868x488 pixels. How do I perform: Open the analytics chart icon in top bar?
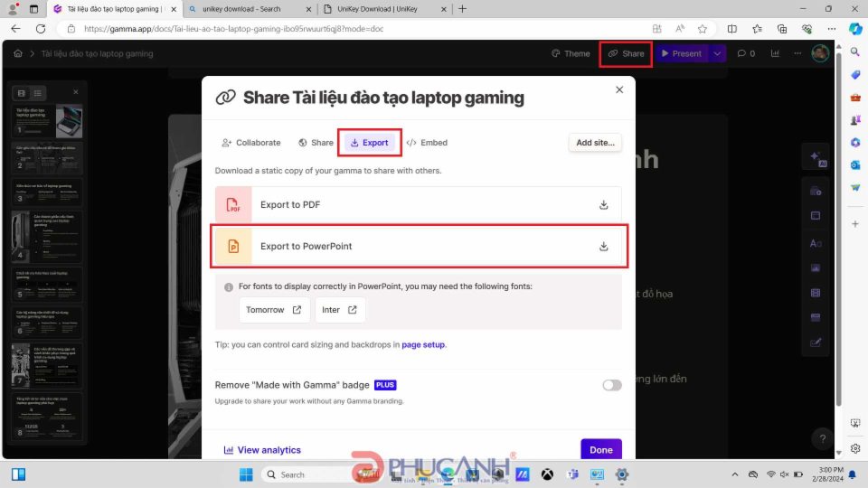click(775, 53)
